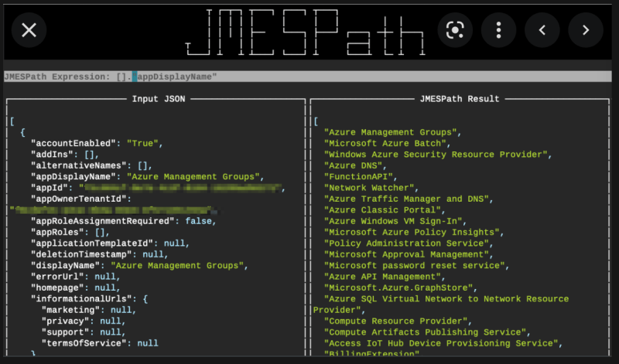The width and height of the screenshot is (619, 364).
Task: Go to next image with right chevron
Action: tap(586, 30)
